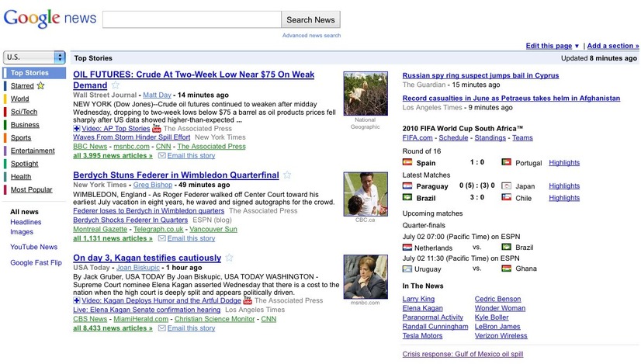
Task: Click the Paraguay flag icon
Action: 407,186
